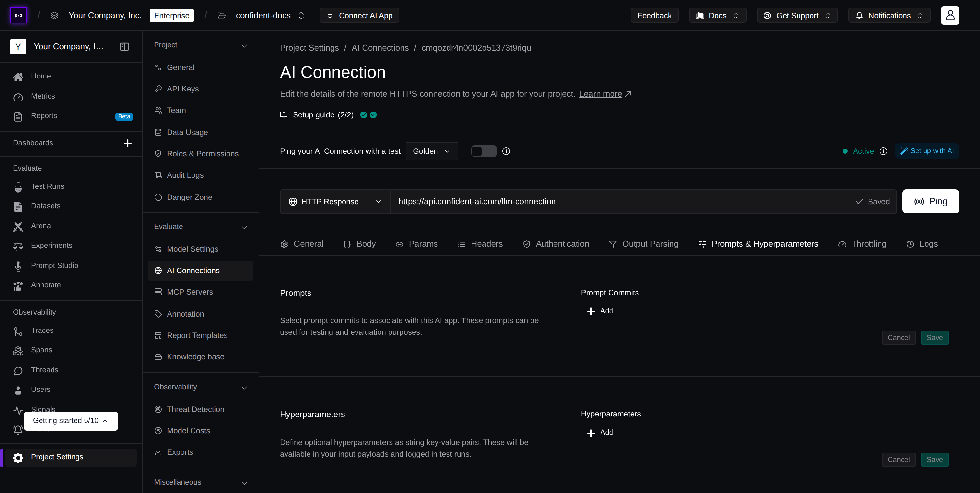
Task: Open Test Runs flask icon
Action: 18,186
